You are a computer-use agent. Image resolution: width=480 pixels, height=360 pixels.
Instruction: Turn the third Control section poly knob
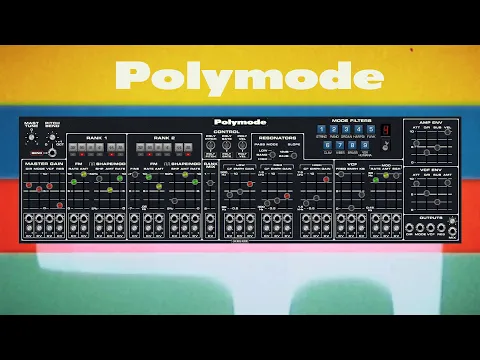pyautogui.click(x=242, y=145)
